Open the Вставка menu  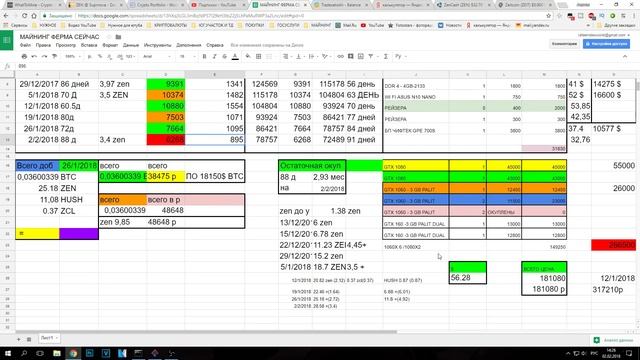89,45
